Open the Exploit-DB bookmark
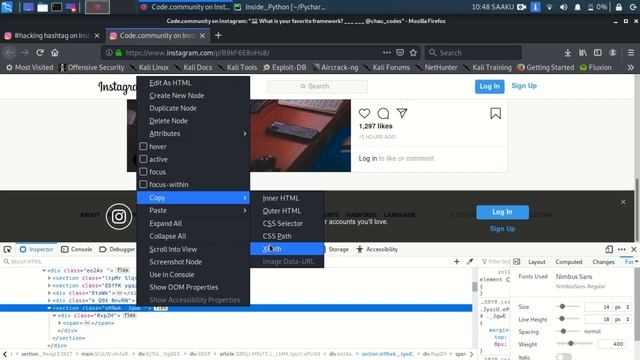Viewport: 640px width, 360px height. tap(284, 67)
